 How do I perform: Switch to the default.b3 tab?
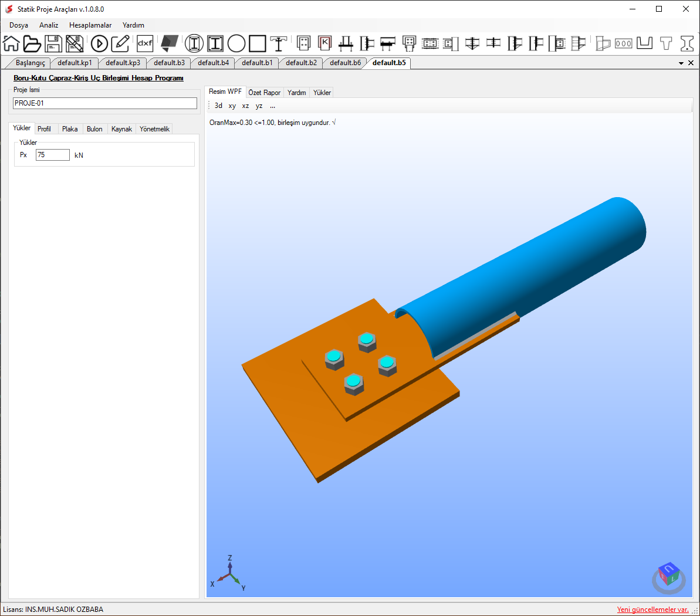tap(169, 63)
